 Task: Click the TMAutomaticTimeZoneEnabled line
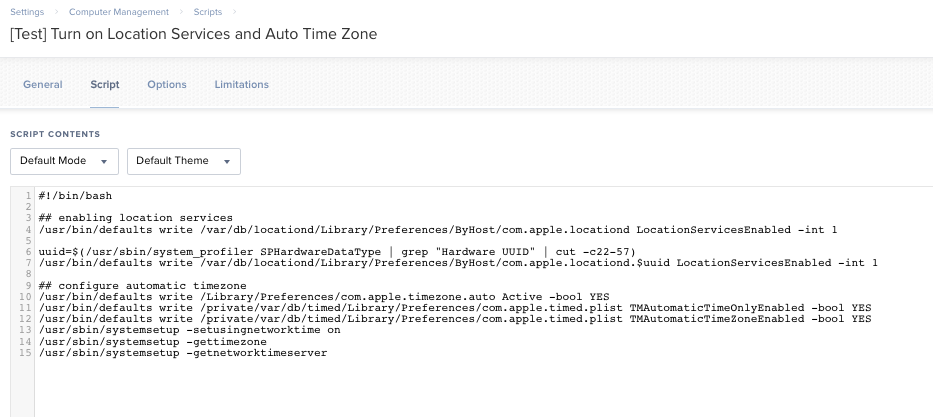455,319
